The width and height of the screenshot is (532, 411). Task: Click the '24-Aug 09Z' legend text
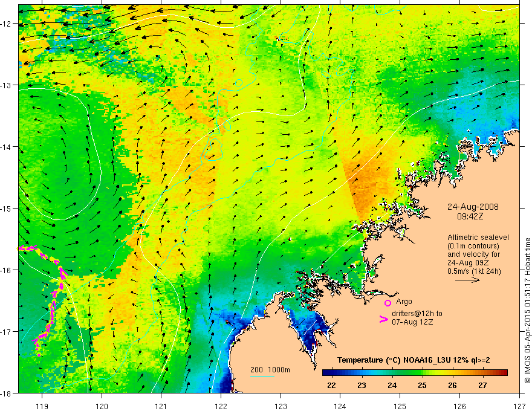click(467, 263)
